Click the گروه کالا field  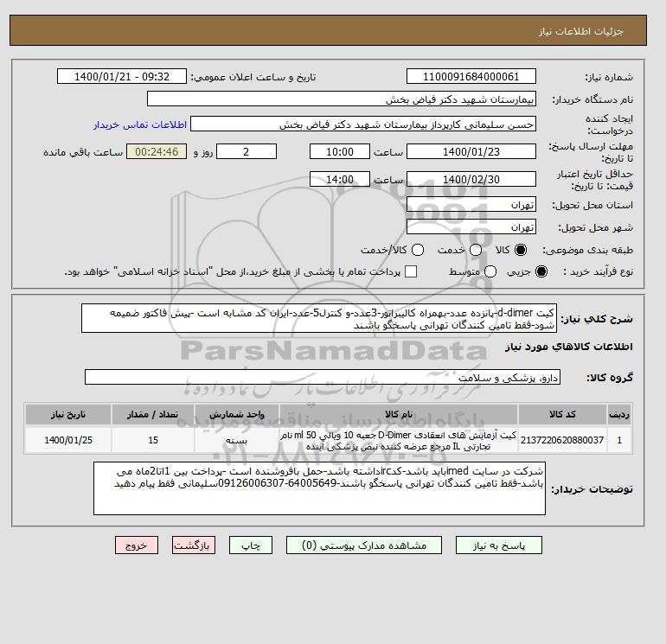(x=323, y=377)
